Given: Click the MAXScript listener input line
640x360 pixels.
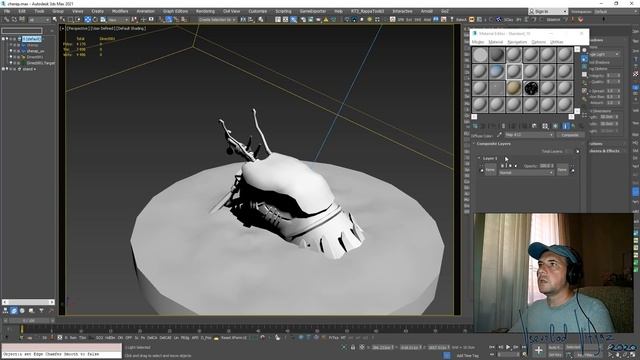Looking at the screenshot, I should click(62, 354).
